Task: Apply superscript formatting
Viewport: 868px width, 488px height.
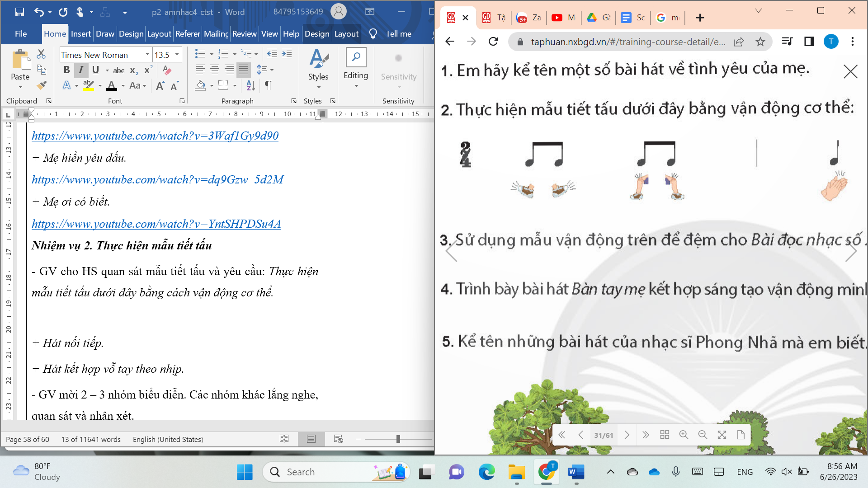Action: click(x=148, y=70)
